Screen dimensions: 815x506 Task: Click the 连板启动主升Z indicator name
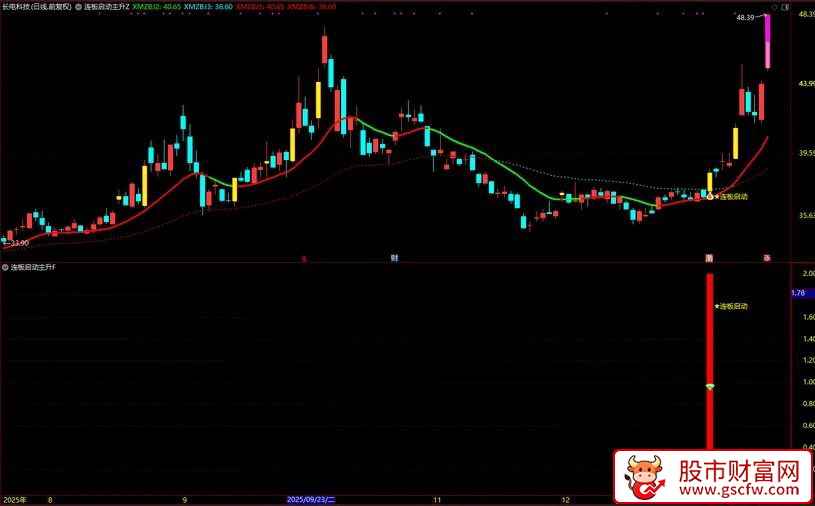coord(107,7)
